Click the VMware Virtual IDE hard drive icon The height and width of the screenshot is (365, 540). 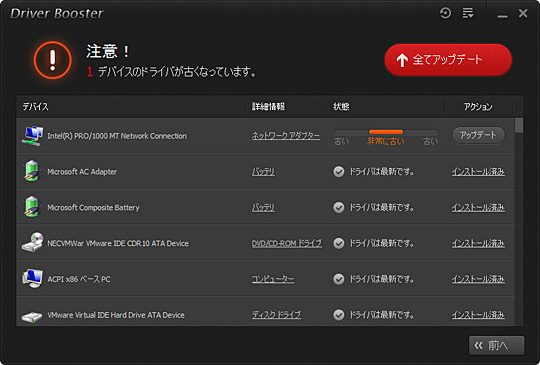coord(32,317)
